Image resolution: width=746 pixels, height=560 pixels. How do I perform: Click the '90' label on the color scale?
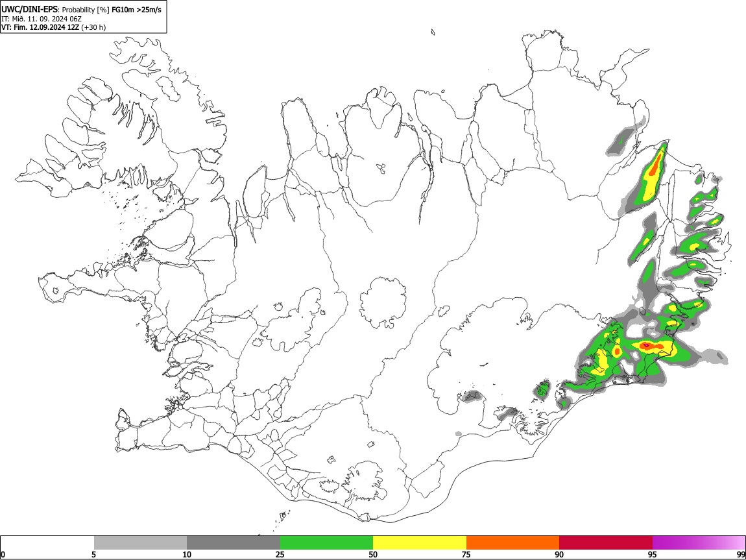tap(559, 554)
